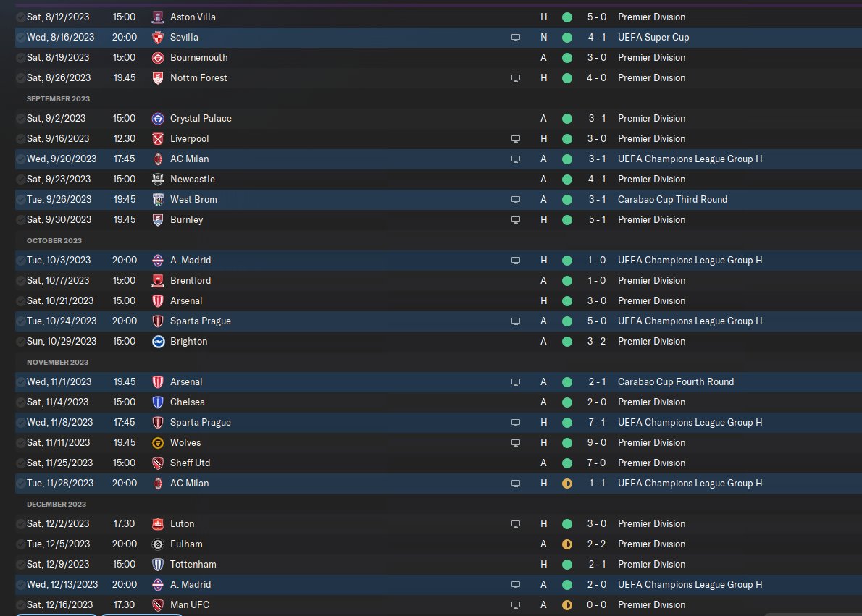Image resolution: width=862 pixels, height=616 pixels.
Task: Toggle the checkmark for Tue, 12/5/2023 fixture
Action: click(21, 544)
